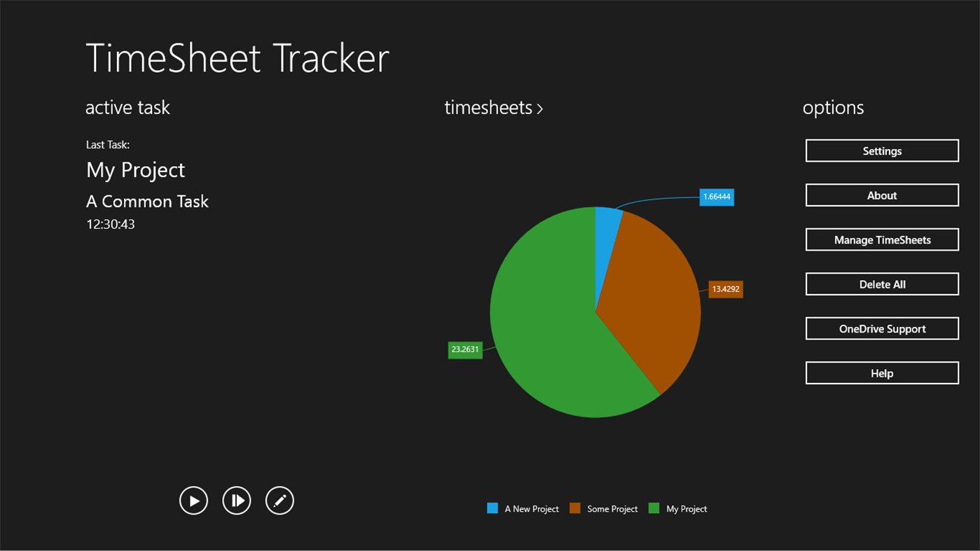Open the About page
The height and width of the screenshot is (551, 980).
[881, 195]
